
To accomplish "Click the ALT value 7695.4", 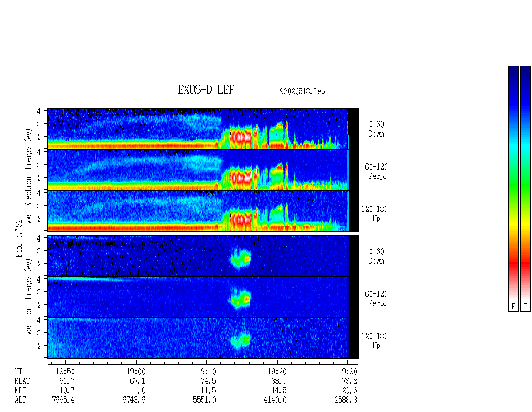I will 63,400.
